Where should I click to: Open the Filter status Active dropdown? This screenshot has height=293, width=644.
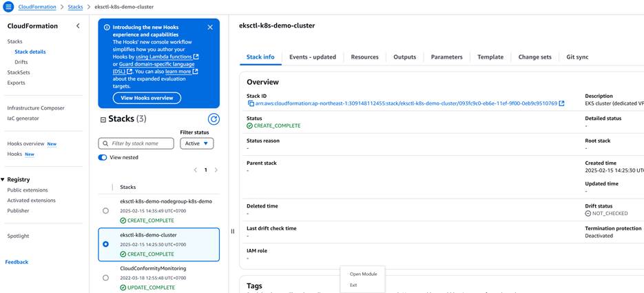pos(197,143)
